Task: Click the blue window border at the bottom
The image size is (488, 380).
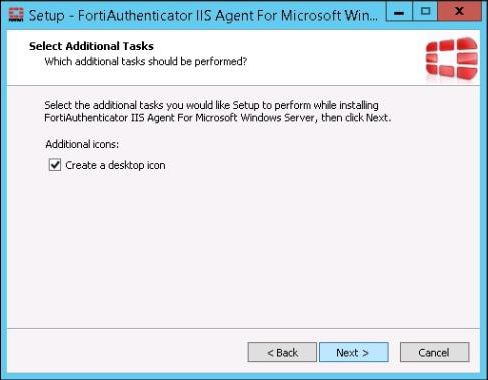Action: (x=244, y=376)
